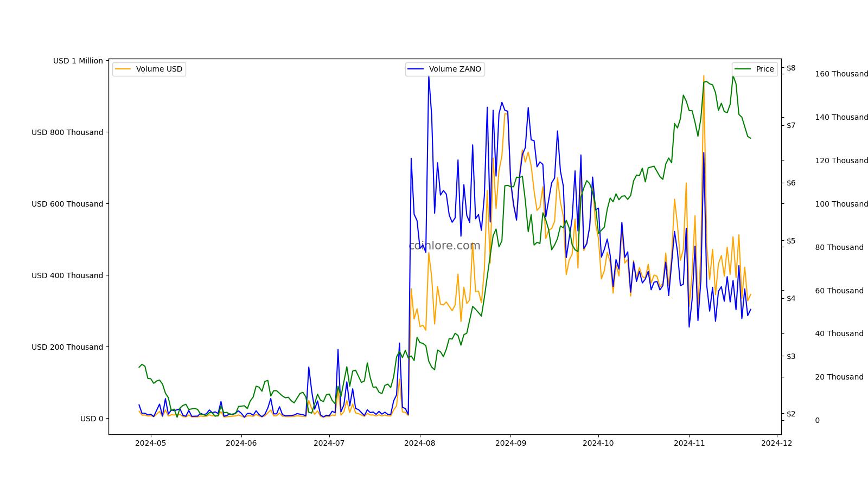868x488 pixels.
Task: Click the blue Volume ZANO legend line
Action: tap(416, 69)
